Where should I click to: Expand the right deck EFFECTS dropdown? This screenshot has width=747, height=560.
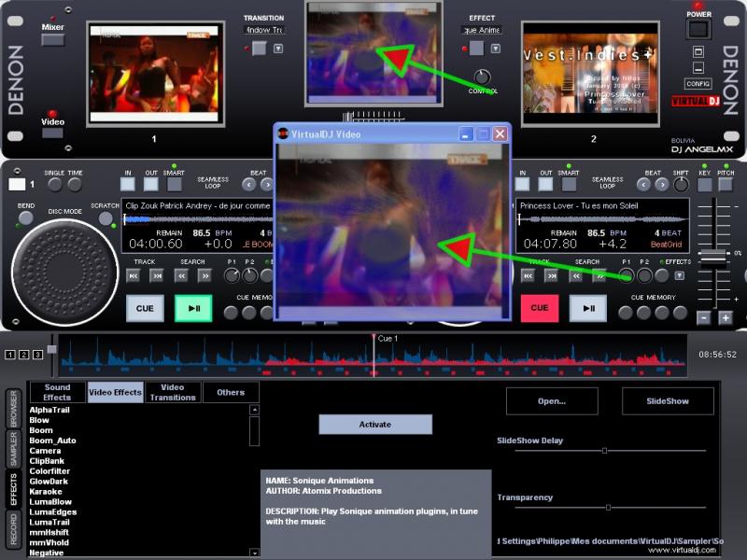pos(679,275)
